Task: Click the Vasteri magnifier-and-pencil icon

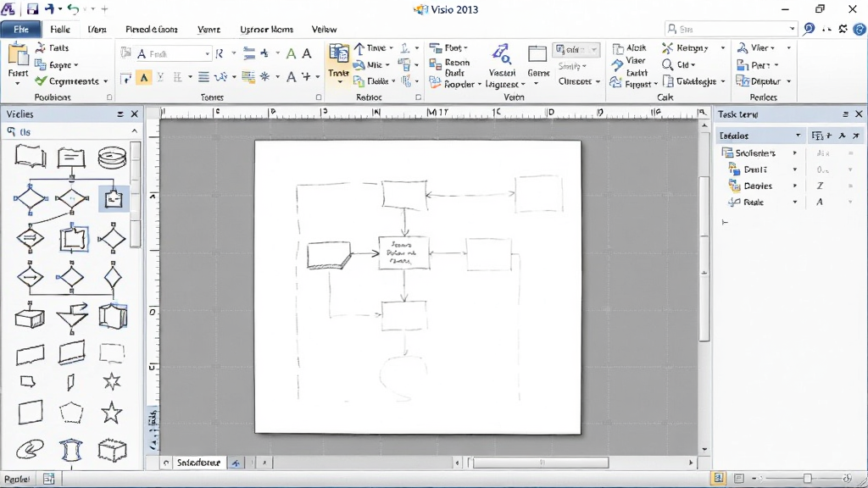Action: click(x=501, y=54)
